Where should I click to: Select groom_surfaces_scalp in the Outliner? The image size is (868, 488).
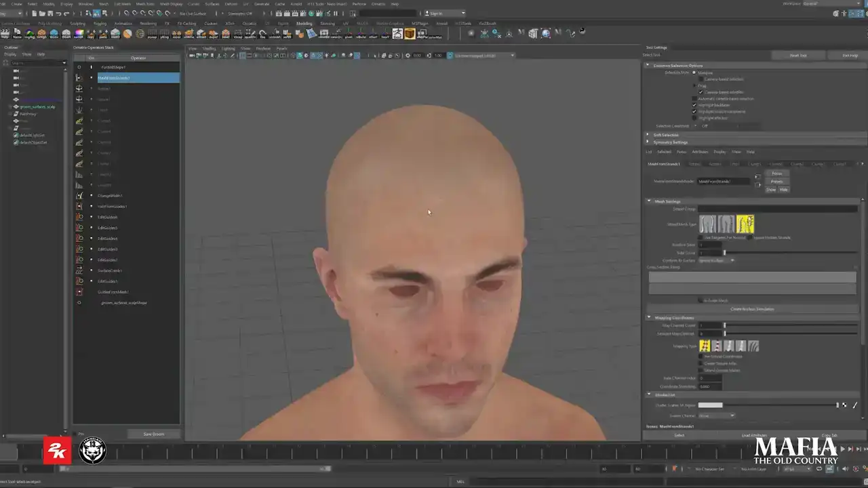(x=37, y=107)
